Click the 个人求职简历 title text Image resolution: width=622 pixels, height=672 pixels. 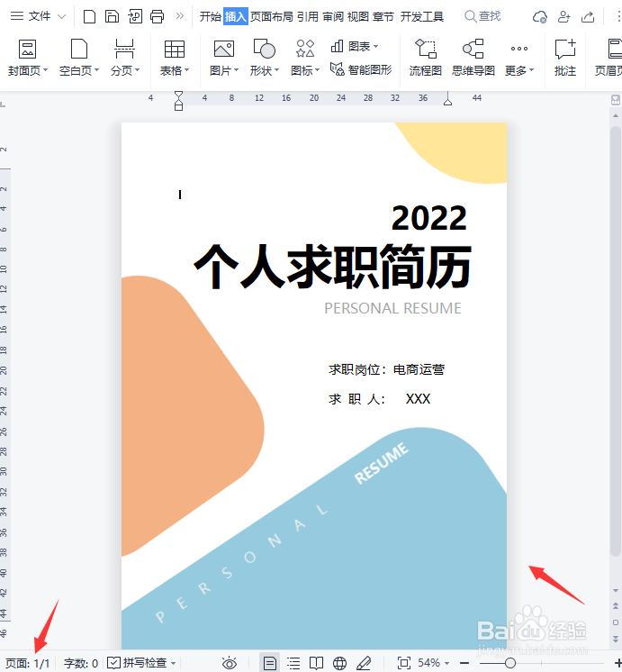[x=332, y=267]
